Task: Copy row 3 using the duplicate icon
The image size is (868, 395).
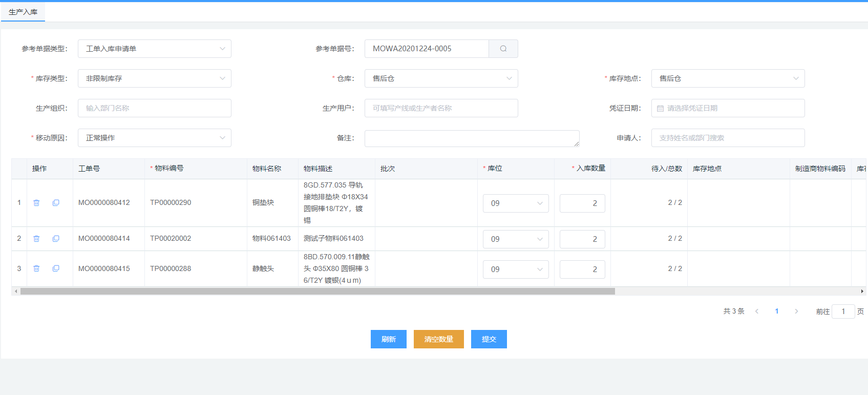Action: click(56, 268)
